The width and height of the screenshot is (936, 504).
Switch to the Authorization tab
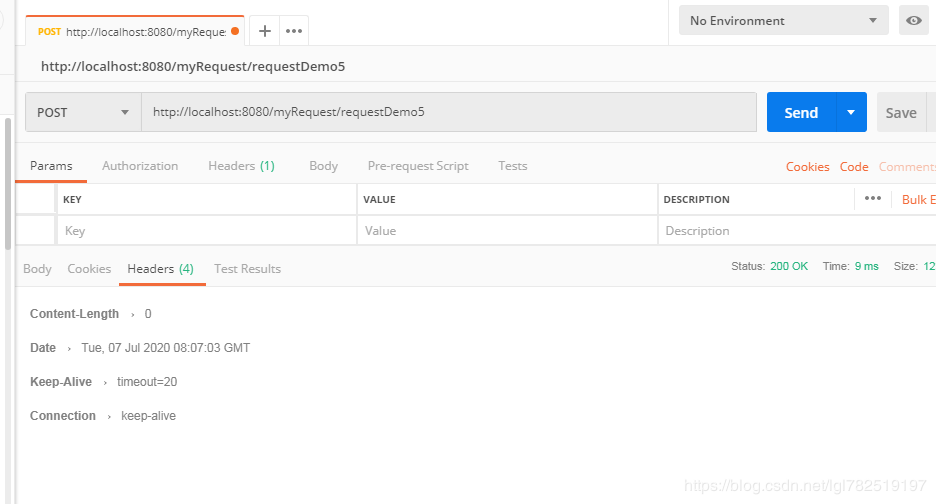pos(140,166)
